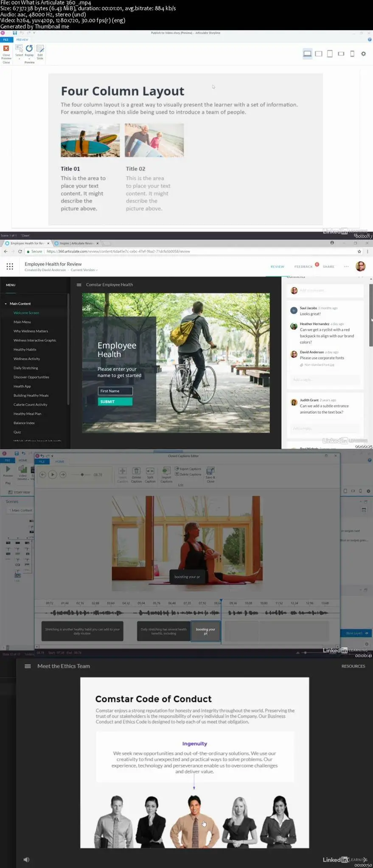
Task: Switch to phone portrait preview icon
Action: [352, 54]
